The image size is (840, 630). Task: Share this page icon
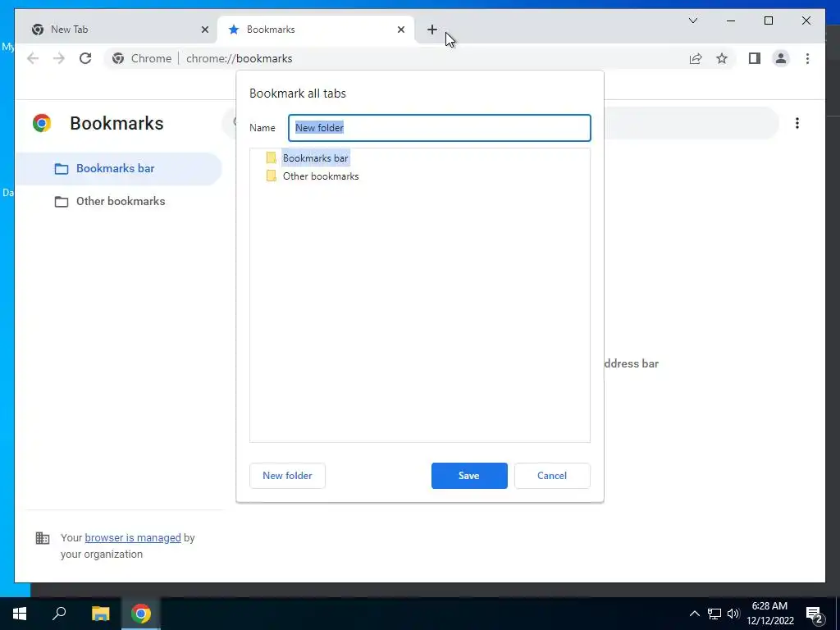tap(696, 58)
